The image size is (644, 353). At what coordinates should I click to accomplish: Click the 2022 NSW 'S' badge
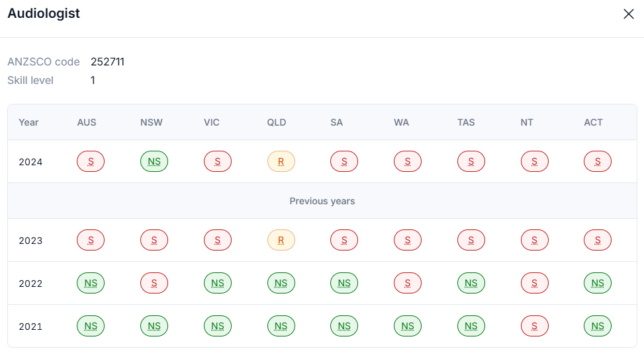(154, 283)
